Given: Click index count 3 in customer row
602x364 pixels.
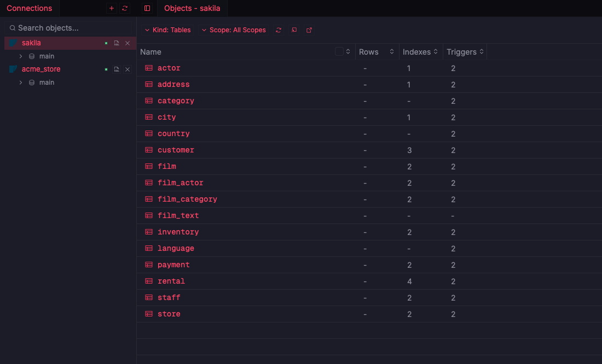Looking at the screenshot, I should [x=409, y=150].
